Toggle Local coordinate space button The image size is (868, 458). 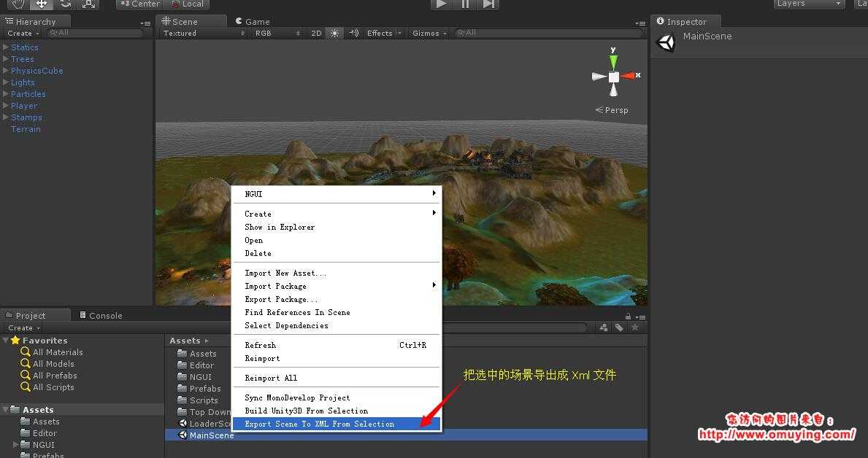coord(188,4)
